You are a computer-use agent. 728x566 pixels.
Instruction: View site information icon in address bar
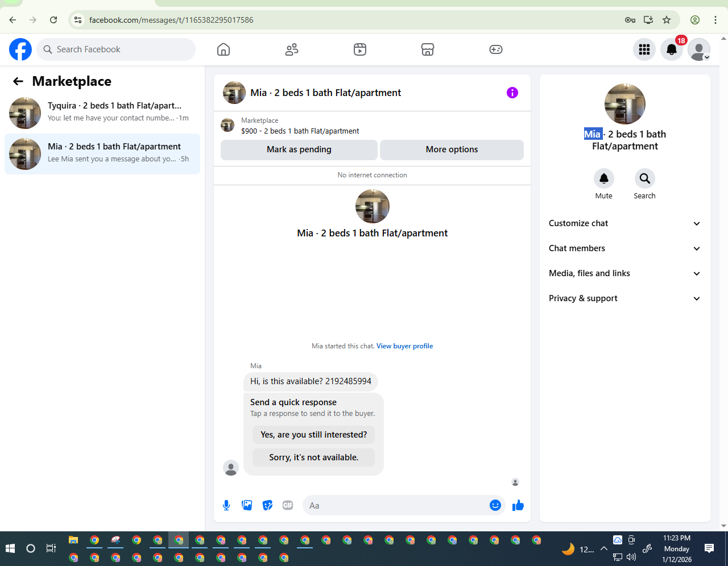tap(78, 20)
